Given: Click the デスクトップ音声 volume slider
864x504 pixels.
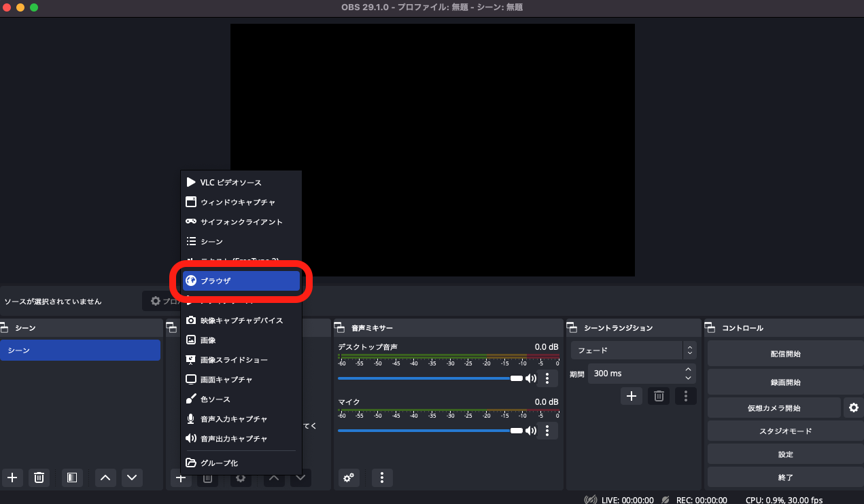Looking at the screenshot, I should [431, 378].
